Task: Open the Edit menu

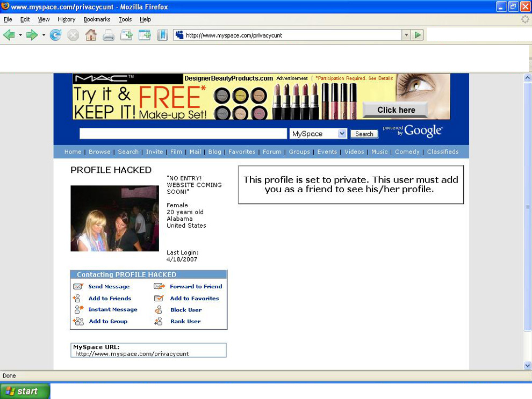Action: (25, 19)
